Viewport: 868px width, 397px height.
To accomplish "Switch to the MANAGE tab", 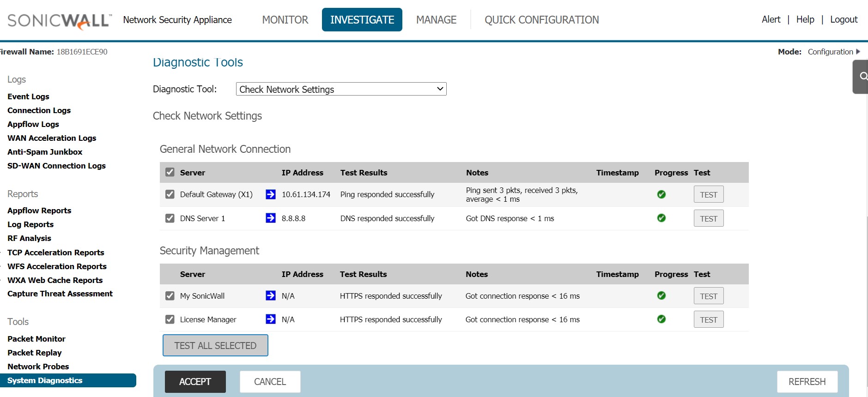I will [436, 20].
